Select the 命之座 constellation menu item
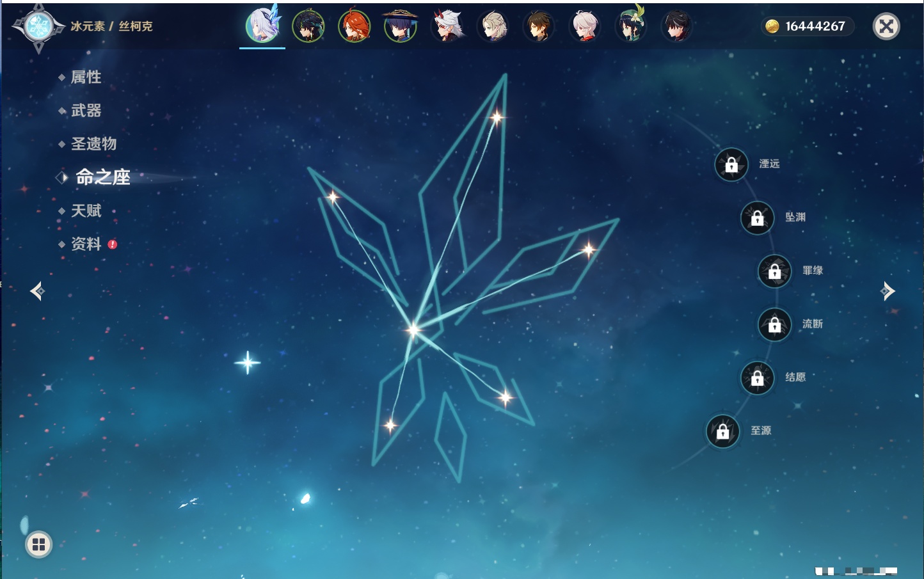The height and width of the screenshot is (579, 924). point(102,177)
